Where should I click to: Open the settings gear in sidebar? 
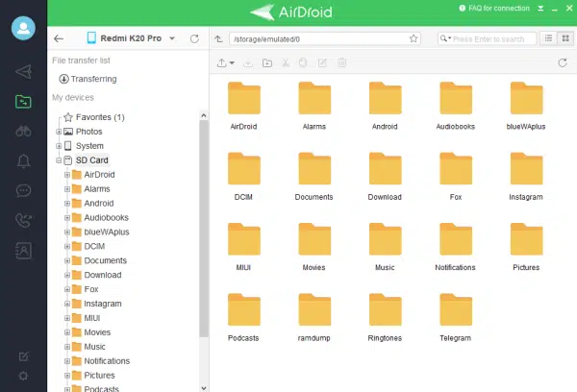(x=23, y=376)
